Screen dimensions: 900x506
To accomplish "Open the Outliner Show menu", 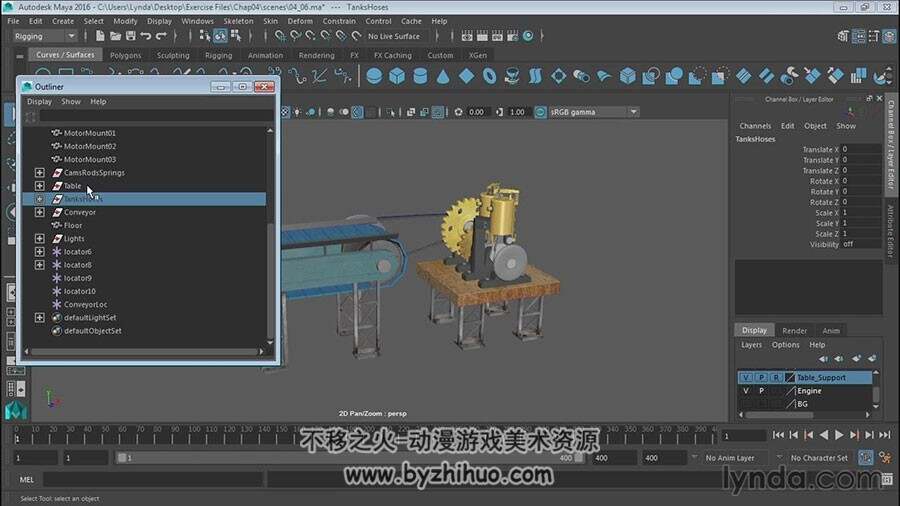I will [71, 101].
